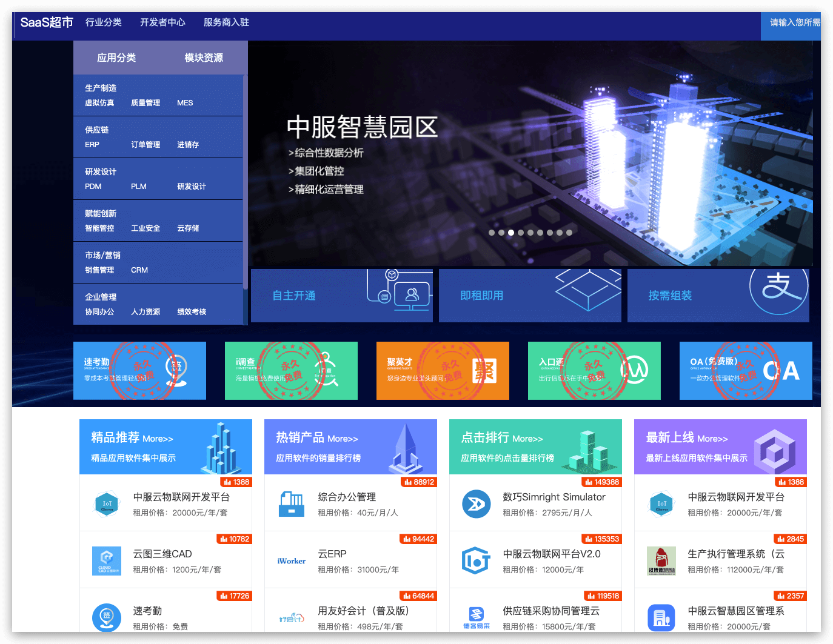Screen dimensions: 833x644
Task: Open the 综合办公管理 product icon
Action: (x=292, y=503)
